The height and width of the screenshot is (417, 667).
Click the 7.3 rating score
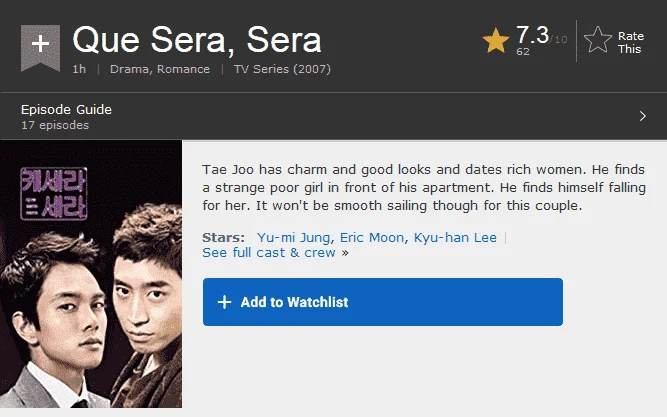(533, 34)
